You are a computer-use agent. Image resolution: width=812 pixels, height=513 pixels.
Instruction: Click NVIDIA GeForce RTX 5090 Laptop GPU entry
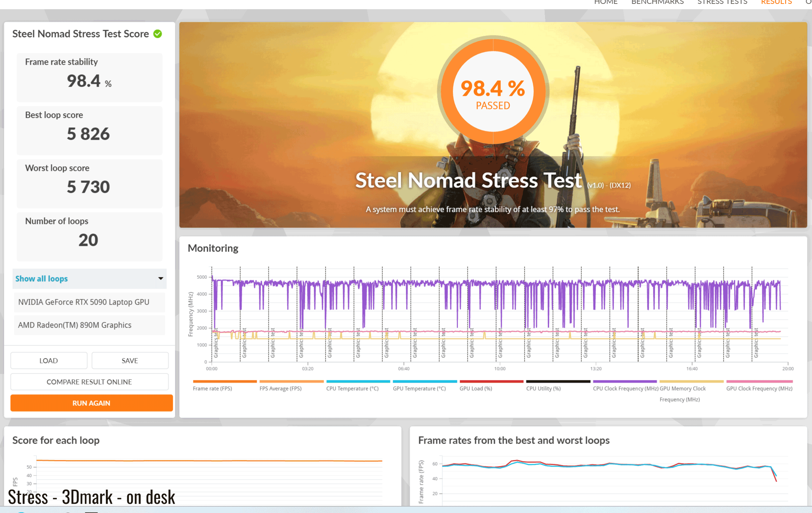tap(89, 302)
